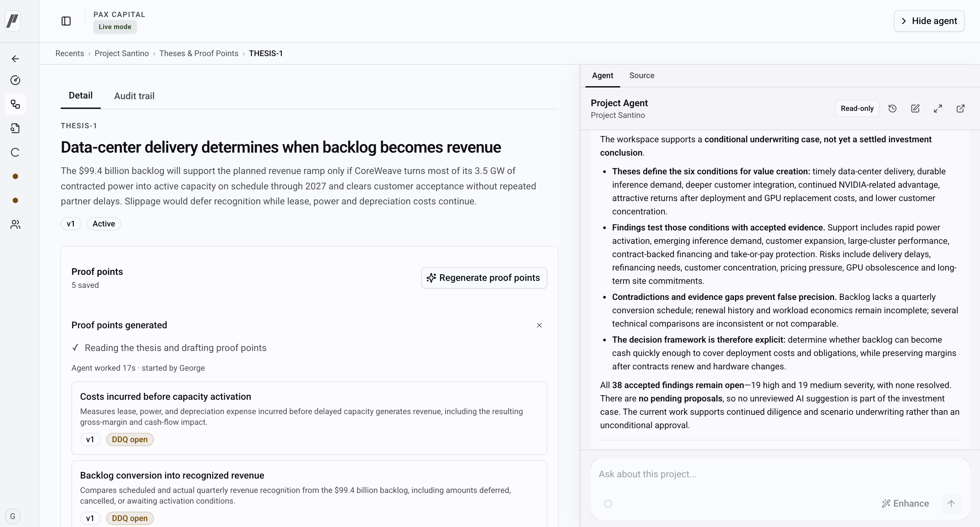980x527 pixels.
Task: Click the Pax Capital logo icon
Action: (x=13, y=21)
